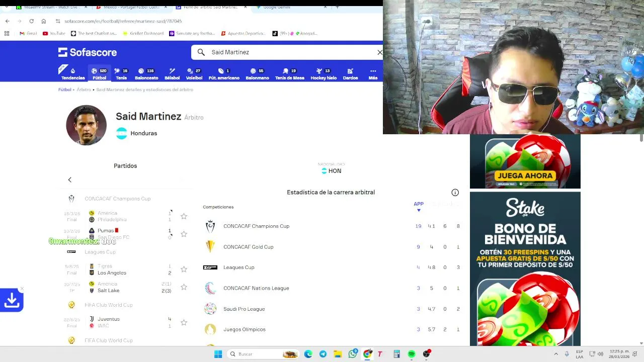The height and width of the screenshot is (362, 644).
Task: Open the Hockey hielo tab
Action: pyautogui.click(x=324, y=73)
